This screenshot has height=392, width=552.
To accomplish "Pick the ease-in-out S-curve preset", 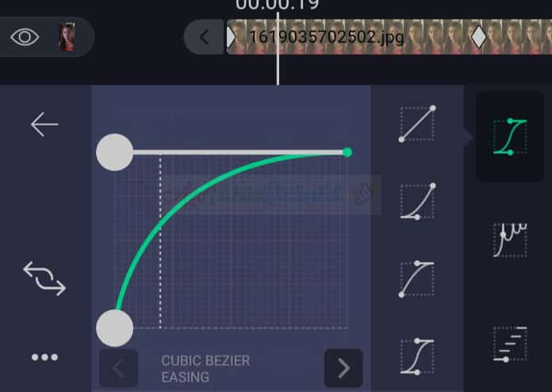I will click(x=417, y=357).
